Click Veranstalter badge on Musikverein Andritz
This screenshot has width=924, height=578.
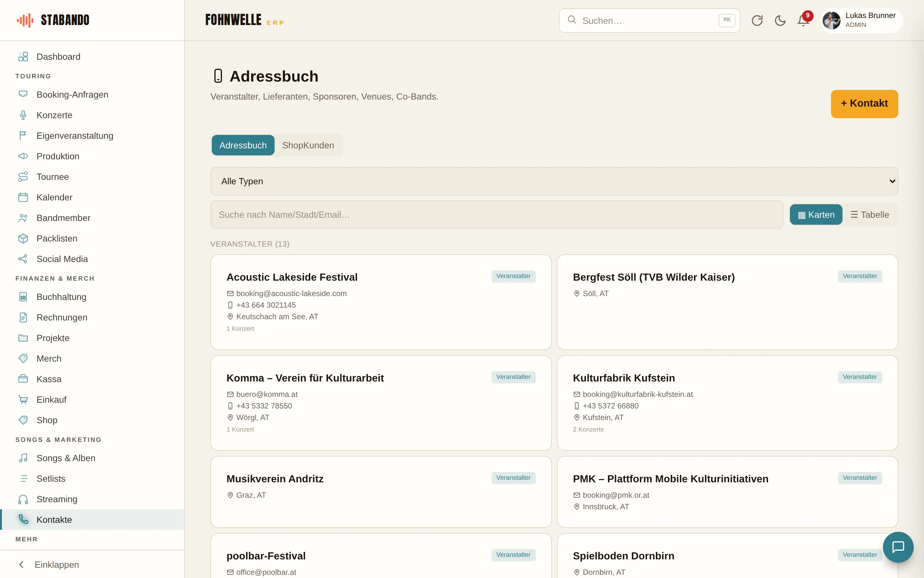513,478
